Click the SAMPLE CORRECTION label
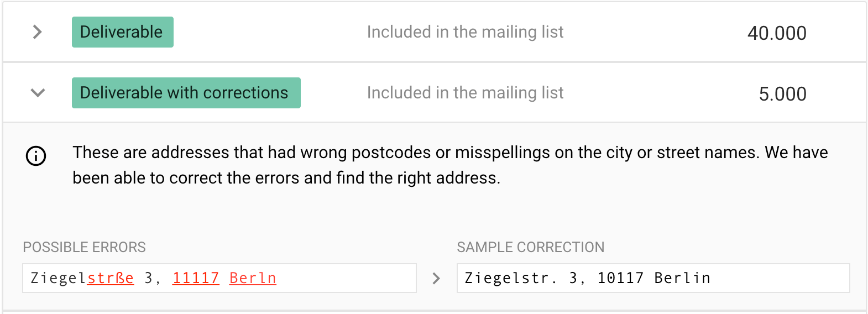The width and height of the screenshot is (868, 314). (531, 247)
